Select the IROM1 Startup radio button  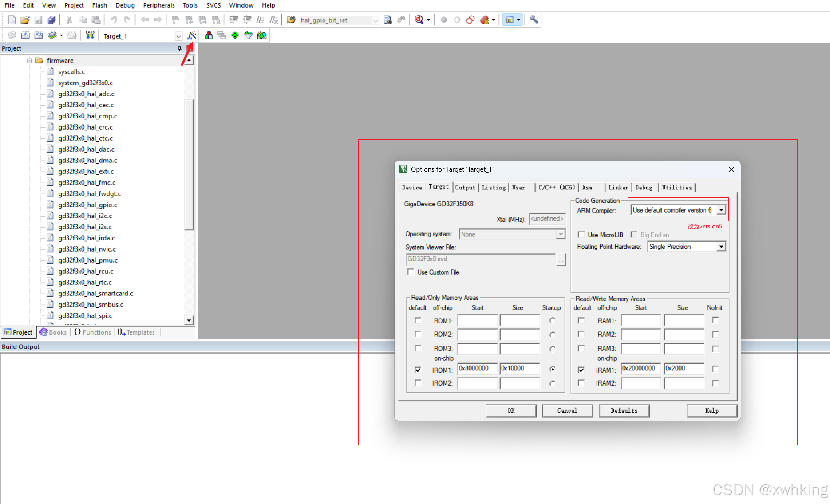click(x=552, y=369)
